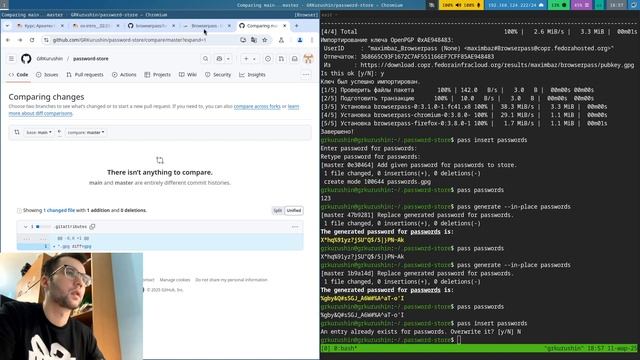The width and height of the screenshot is (640, 360).
Task: Open the GitHub issues shortcut circle icon
Action: [268, 59]
